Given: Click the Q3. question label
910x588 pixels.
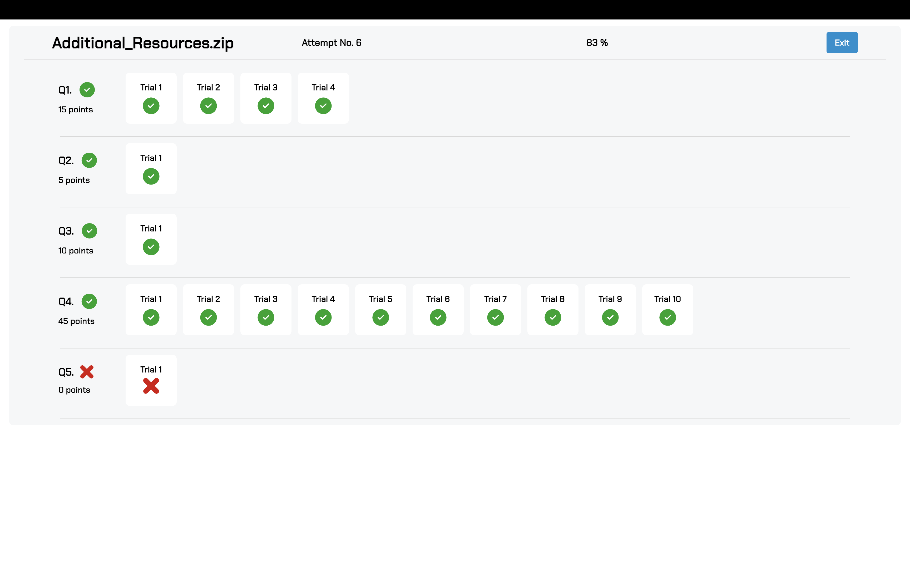Looking at the screenshot, I should [x=66, y=231].
